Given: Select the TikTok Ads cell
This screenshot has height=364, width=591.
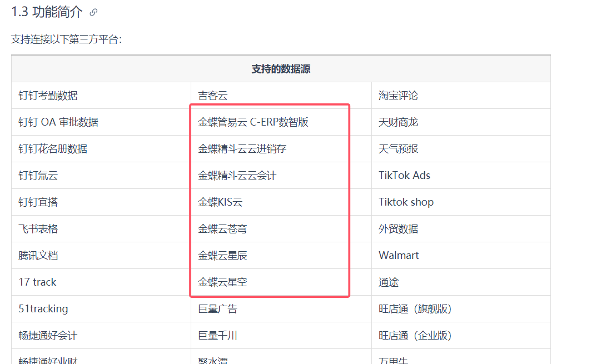Looking at the screenshot, I should tap(461, 176).
